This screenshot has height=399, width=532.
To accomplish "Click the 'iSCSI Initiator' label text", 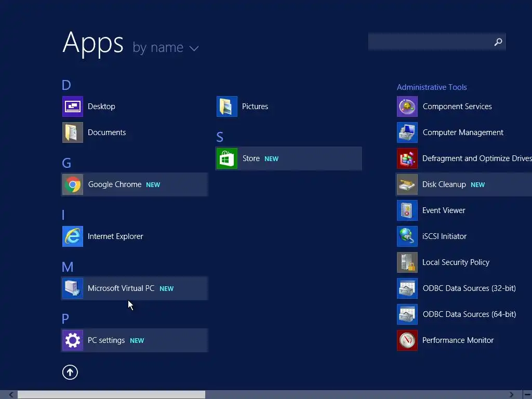I will click(x=445, y=236).
